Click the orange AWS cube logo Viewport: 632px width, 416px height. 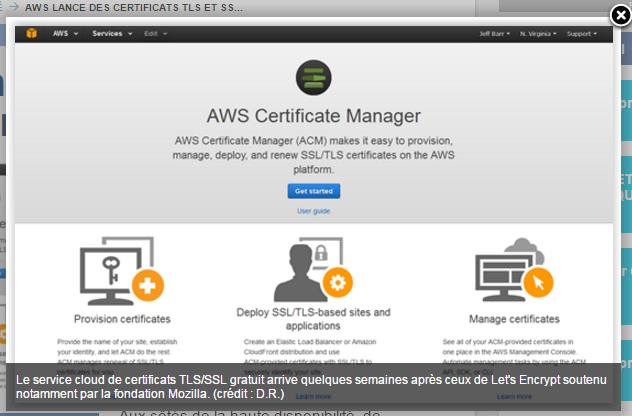[x=31, y=33]
